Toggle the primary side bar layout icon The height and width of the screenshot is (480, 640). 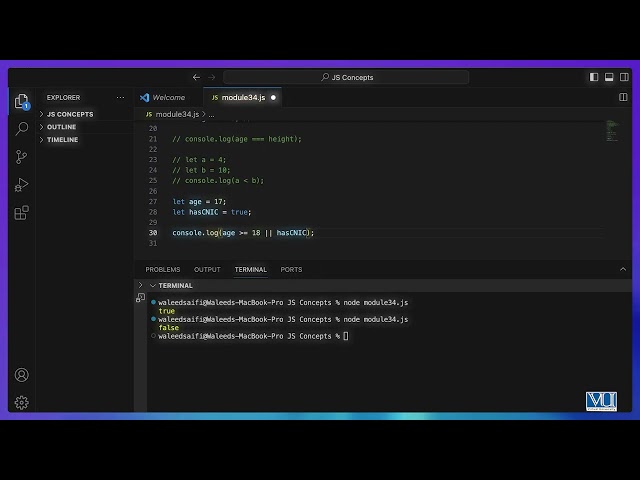point(594,77)
